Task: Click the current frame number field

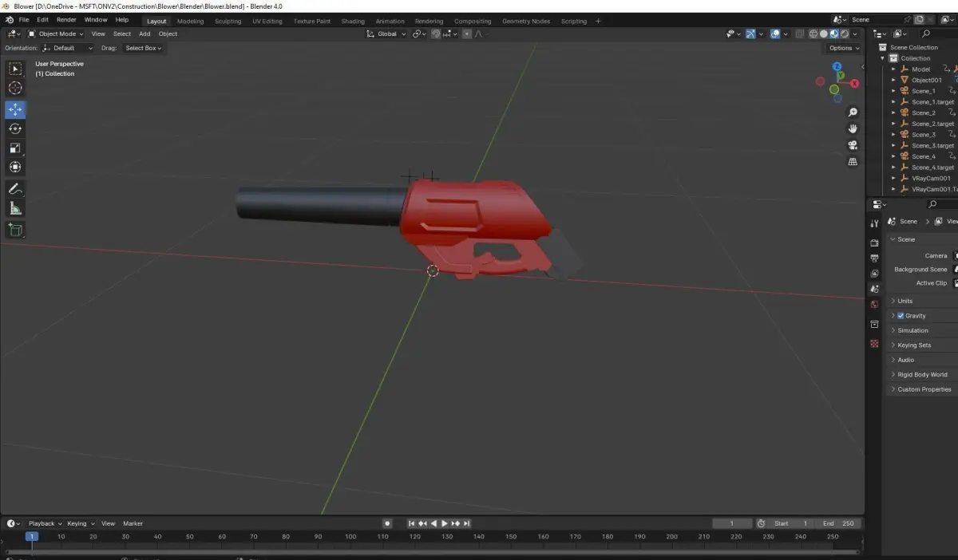Action: (x=732, y=523)
